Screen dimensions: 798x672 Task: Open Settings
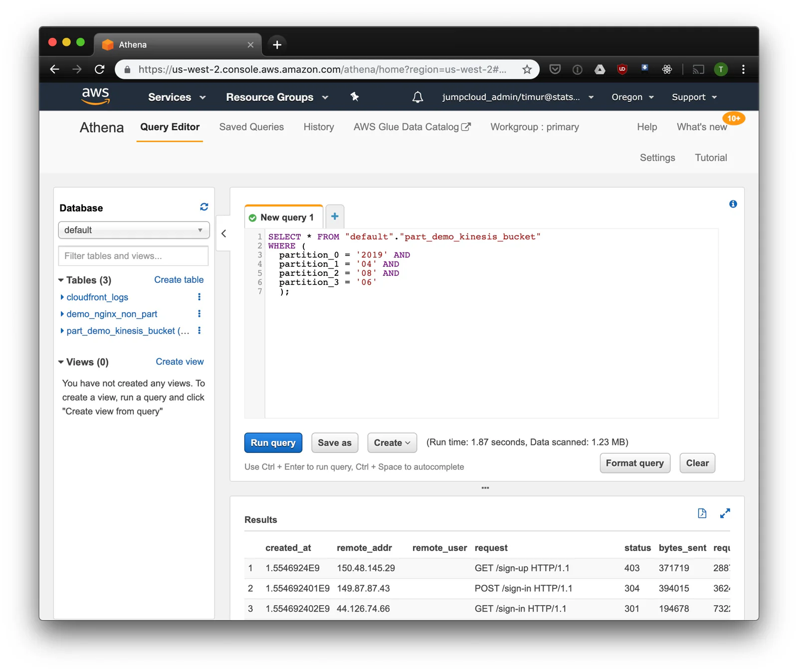(x=657, y=158)
